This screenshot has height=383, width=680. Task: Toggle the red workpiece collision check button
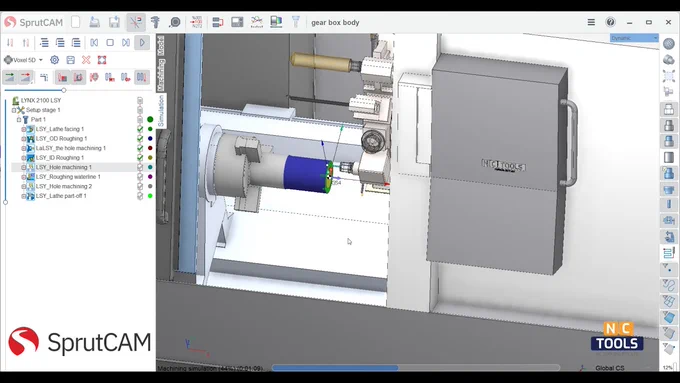(x=62, y=77)
